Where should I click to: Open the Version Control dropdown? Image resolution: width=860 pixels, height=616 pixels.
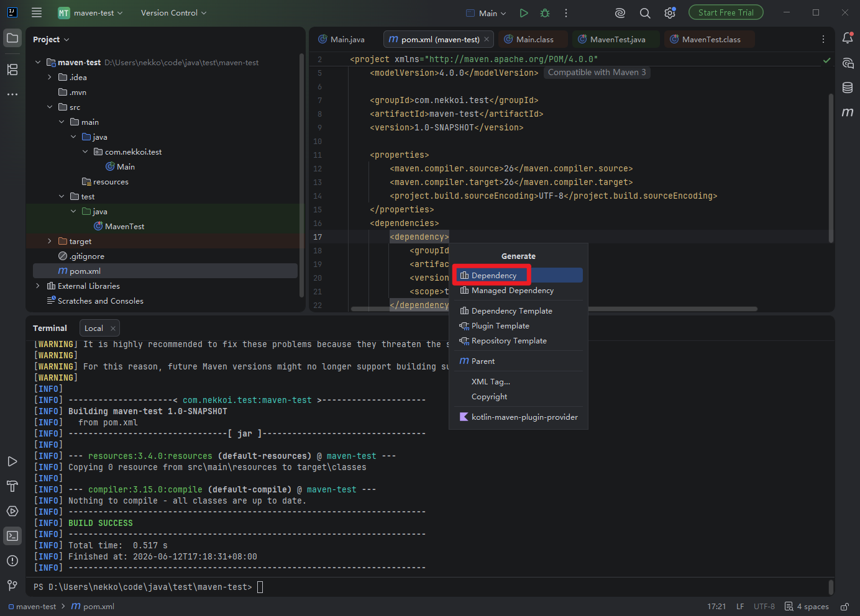pos(173,13)
